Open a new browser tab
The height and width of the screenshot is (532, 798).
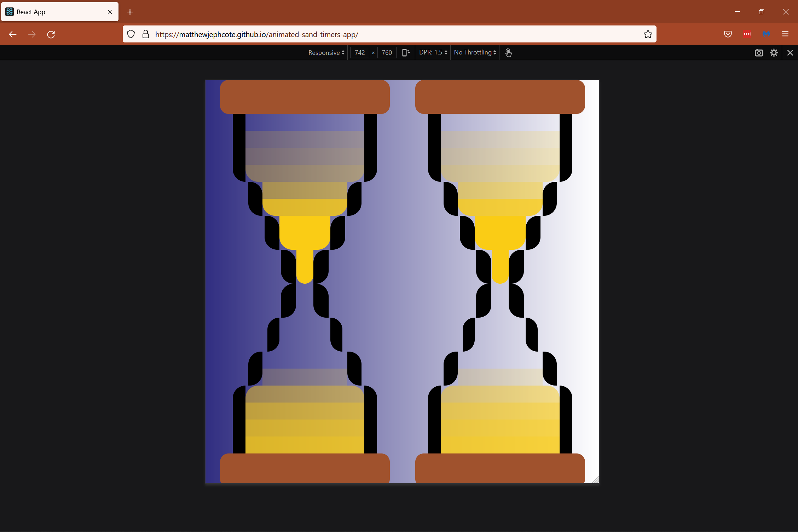pyautogui.click(x=130, y=12)
